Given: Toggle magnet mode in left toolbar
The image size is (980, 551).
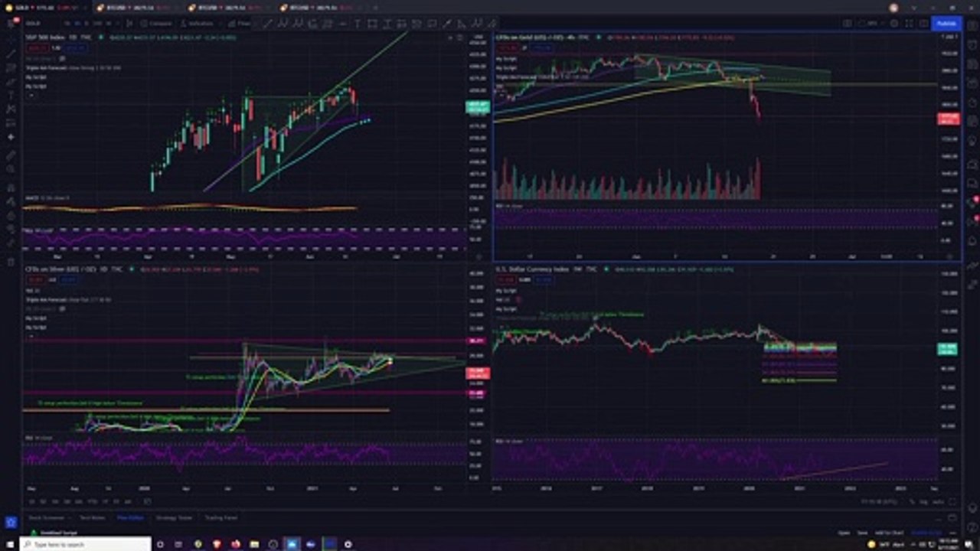Looking at the screenshot, I should coord(11,187).
